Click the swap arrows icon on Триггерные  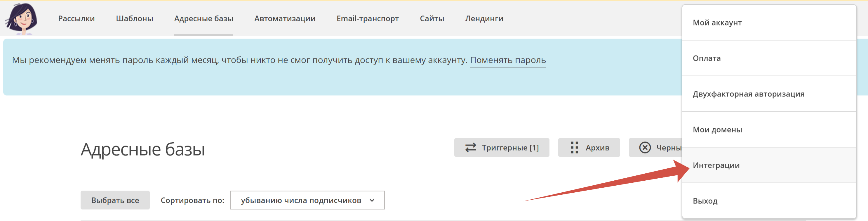click(x=470, y=147)
